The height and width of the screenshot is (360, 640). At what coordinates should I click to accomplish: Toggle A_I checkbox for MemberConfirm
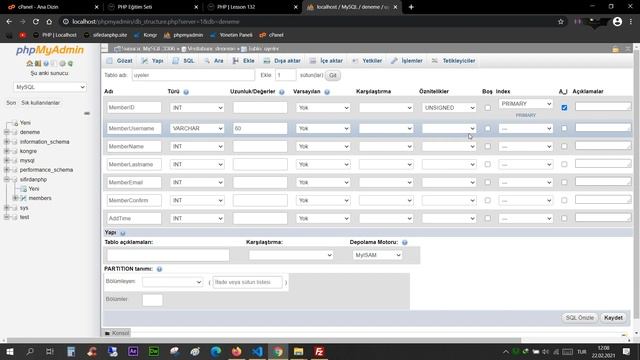[x=564, y=200]
